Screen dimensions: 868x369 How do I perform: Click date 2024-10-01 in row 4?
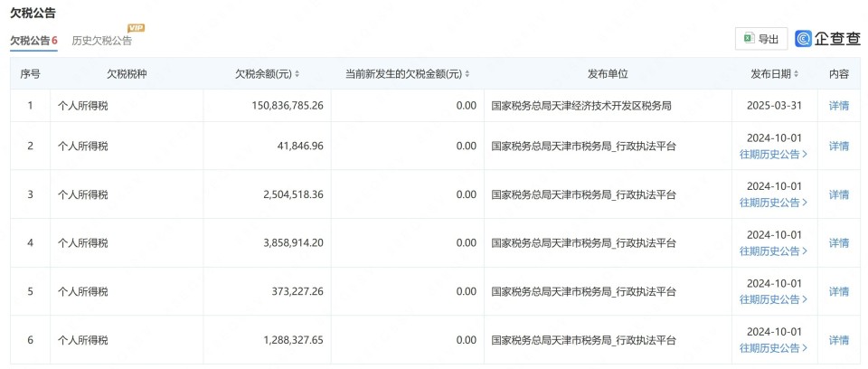774,235
